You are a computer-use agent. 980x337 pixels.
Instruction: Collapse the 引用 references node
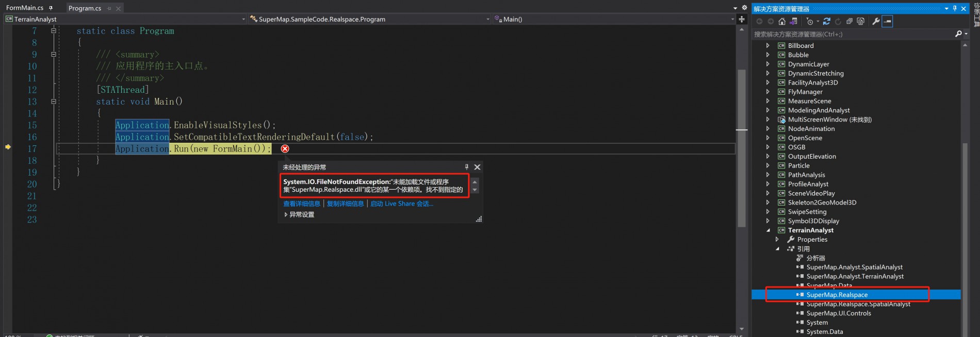tap(777, 249)
